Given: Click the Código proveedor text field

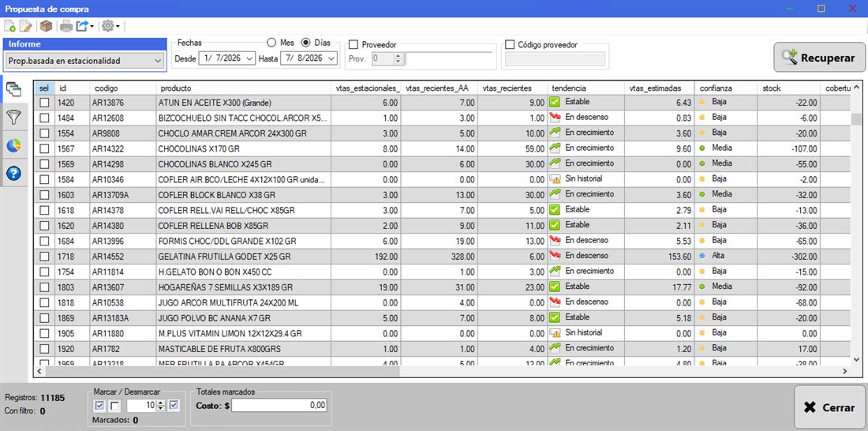Looking at the screenshot, I should coord(556,58).
